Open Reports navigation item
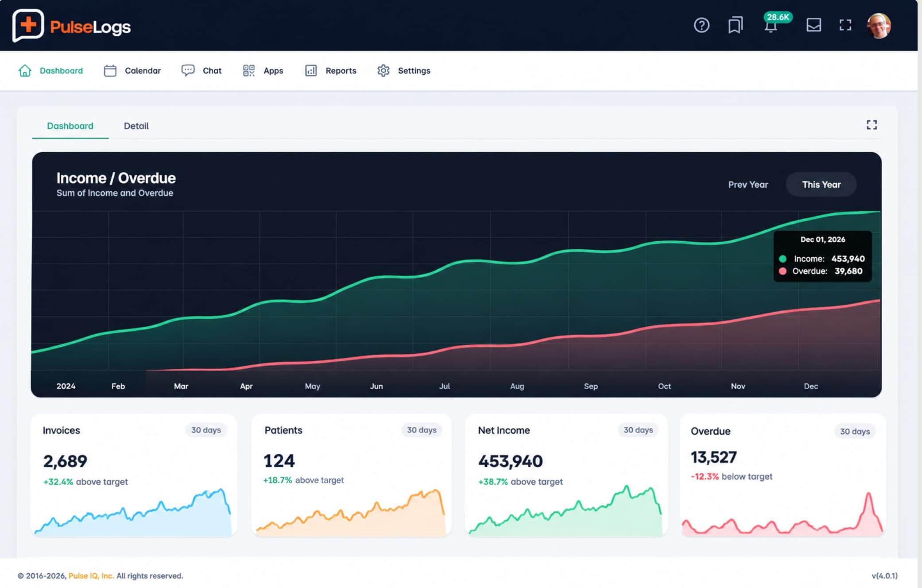The width and height of the screenshot is (922, 588). click(x=330, y=70)
